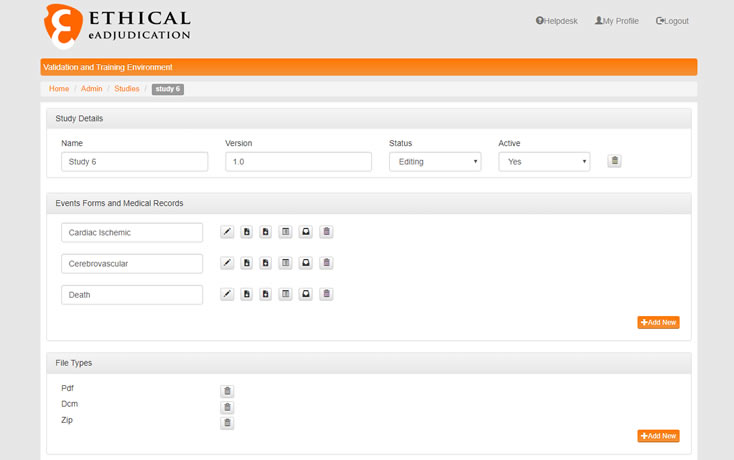The image size is (734, 460).
Task: Click the trash icon in Study Details
Action: 614,161
